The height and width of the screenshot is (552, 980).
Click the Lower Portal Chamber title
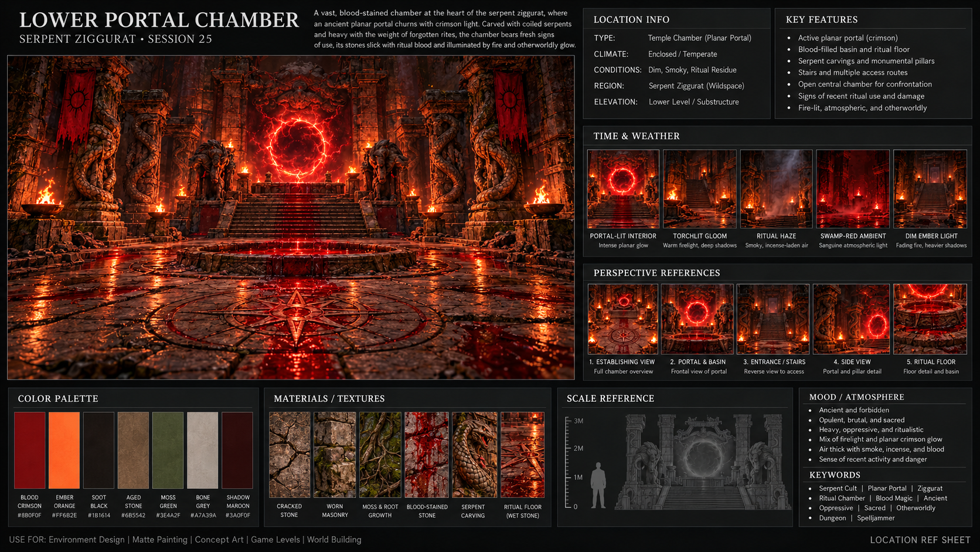point(159,20)
